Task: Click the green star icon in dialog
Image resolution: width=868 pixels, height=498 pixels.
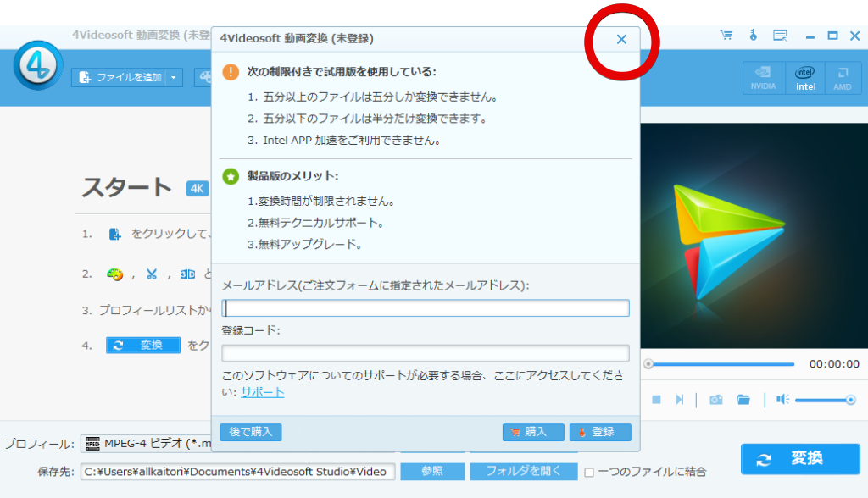Action: coord(231,176)
